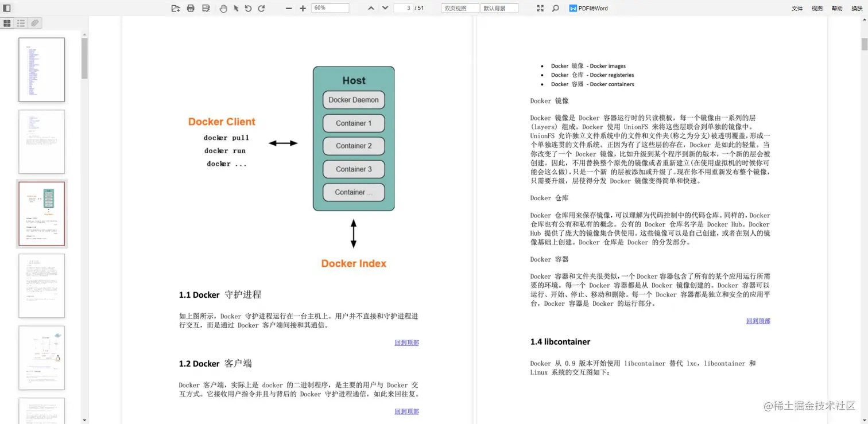Viewport: 868px width, 424px height.
Task: Toggle the sidebar panel icon
Action: point(7,8)
